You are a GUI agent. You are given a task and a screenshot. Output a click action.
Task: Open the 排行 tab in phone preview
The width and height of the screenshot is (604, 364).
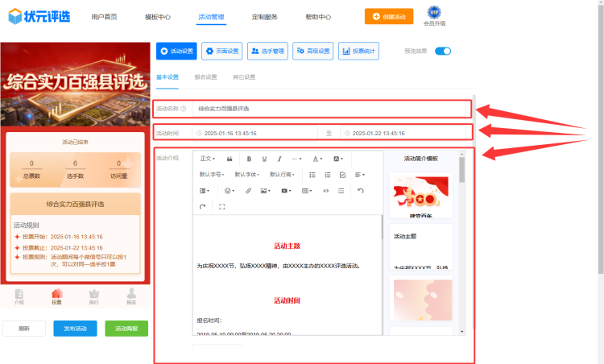(x=94, y=296)
